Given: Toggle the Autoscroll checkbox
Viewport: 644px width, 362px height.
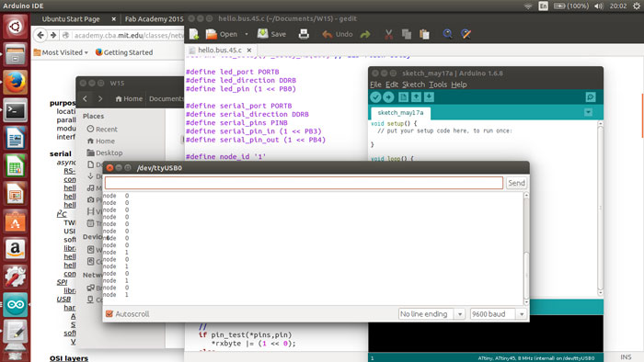Looking at the screenshot, I should click(x=109, y=313).
